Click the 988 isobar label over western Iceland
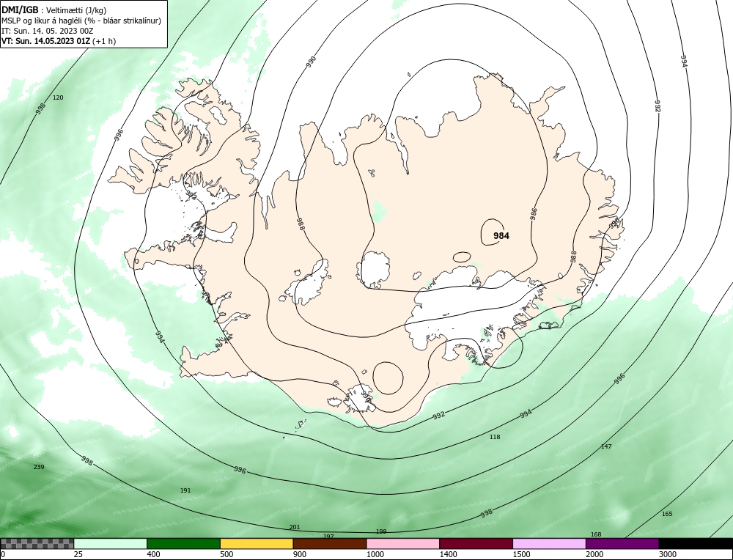Viewport: 733px width, 560px height. tap(301, 224)
